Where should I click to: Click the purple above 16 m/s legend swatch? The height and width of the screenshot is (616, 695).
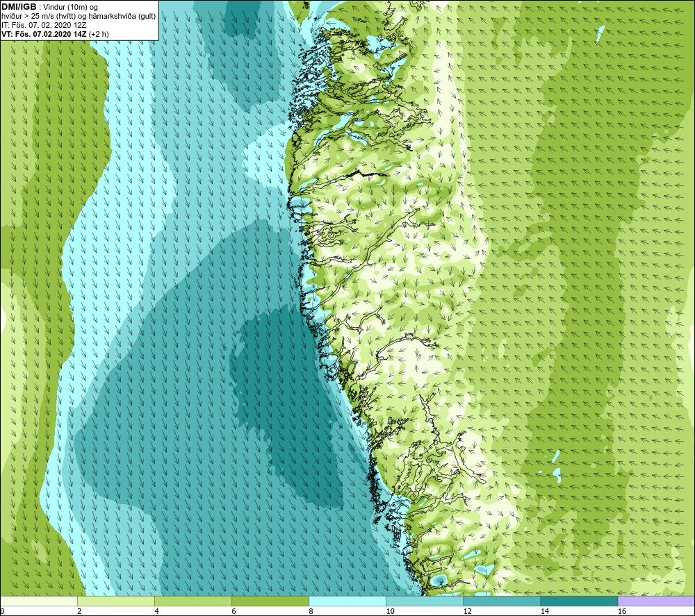(x=656, y=601)
